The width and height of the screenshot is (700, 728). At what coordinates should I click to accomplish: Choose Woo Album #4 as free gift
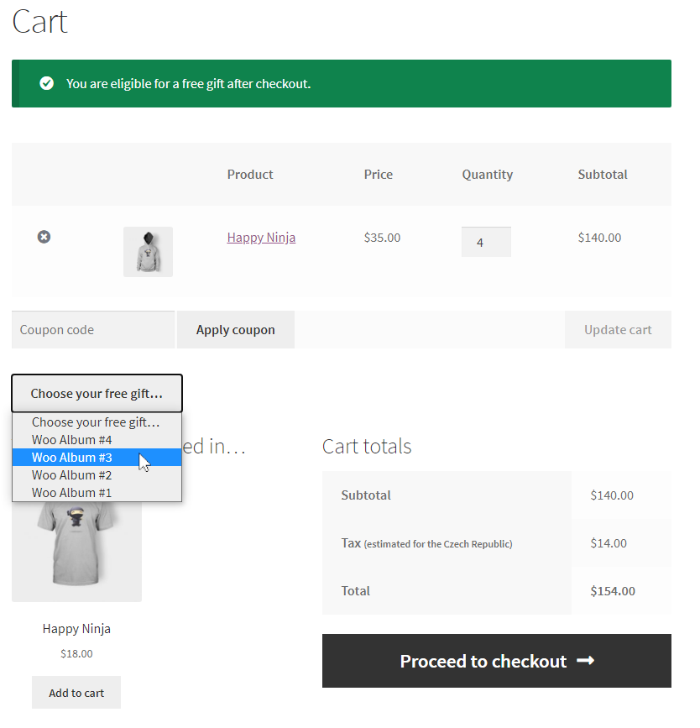click(72, 440)
